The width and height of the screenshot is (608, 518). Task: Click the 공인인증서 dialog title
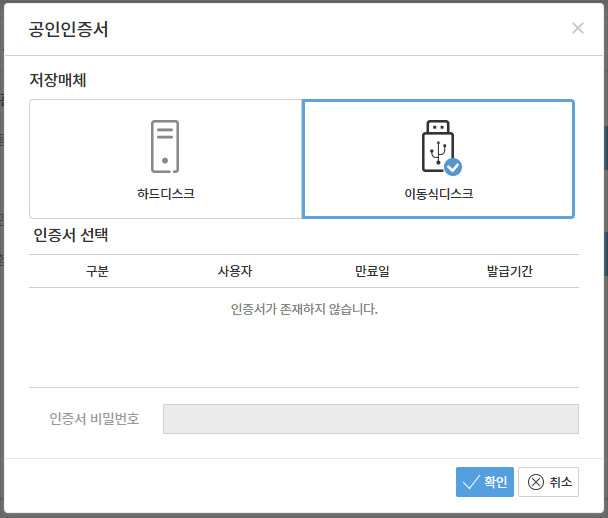(x=69, y=29)
